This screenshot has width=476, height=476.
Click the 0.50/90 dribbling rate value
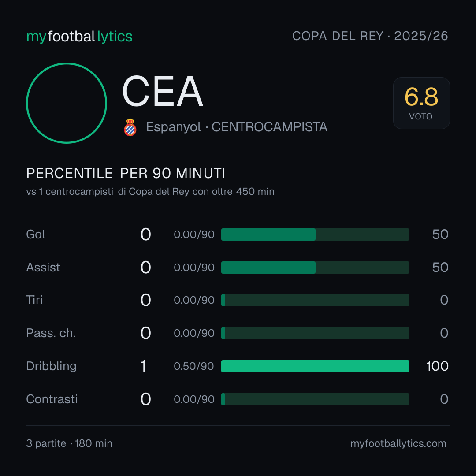coord(193,366)
